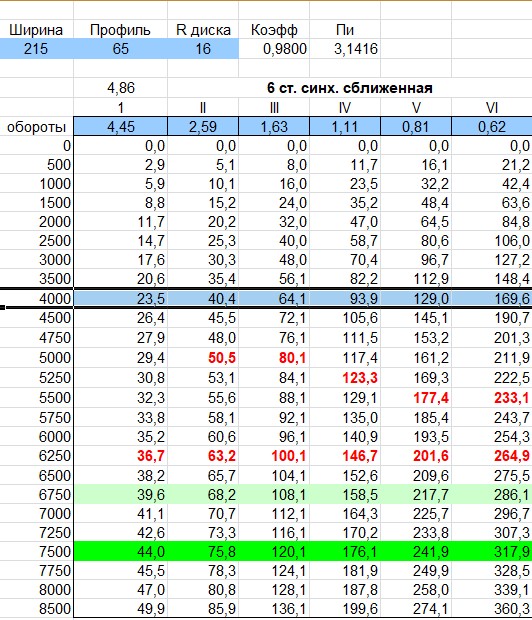This screenshot has width=532, height=620.
Task: Select the width cell containing 215
Action: click(36, 49)
